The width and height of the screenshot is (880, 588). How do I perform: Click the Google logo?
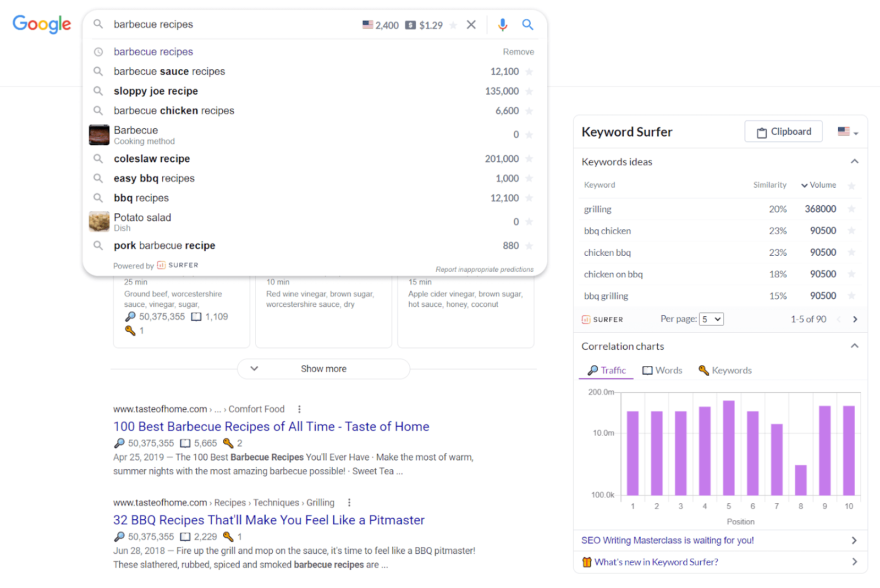(42, 24)
